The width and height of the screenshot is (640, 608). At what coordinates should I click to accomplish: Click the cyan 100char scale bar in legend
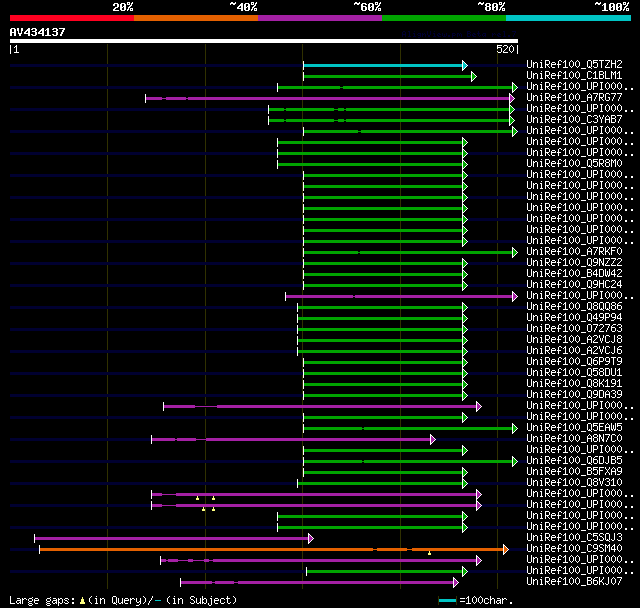coord(447,601)
